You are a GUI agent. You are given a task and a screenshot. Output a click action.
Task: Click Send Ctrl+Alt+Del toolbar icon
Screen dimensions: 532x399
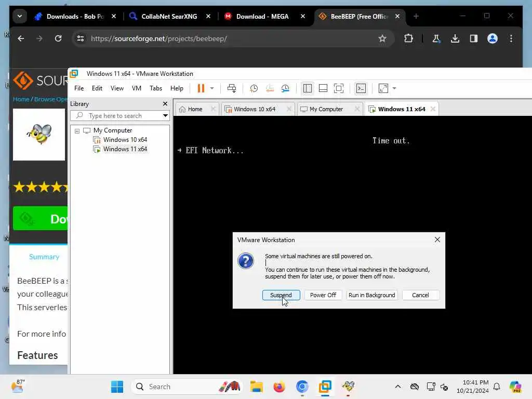[232, 88]
